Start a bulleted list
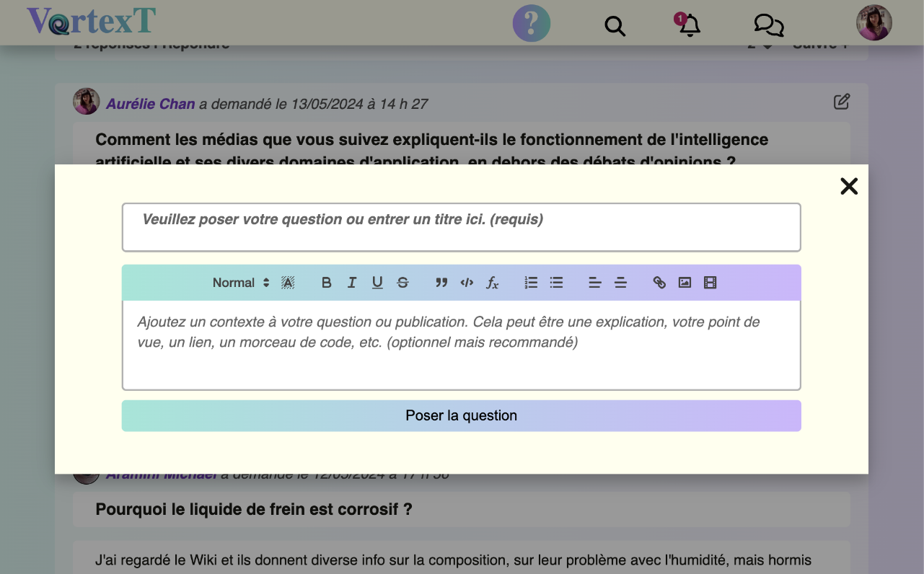The height and width of the screenshot is (574, 924). pos(556,283)
